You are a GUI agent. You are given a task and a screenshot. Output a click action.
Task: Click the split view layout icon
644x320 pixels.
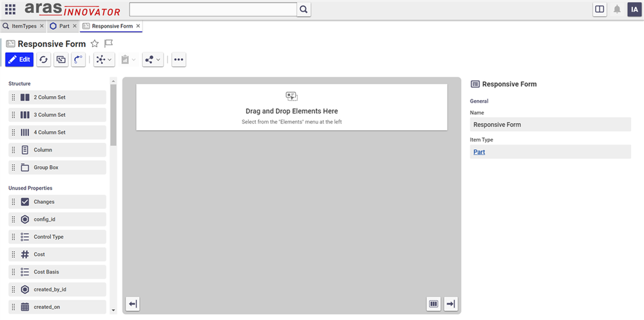pyautogui.click(x=600, y=9)
